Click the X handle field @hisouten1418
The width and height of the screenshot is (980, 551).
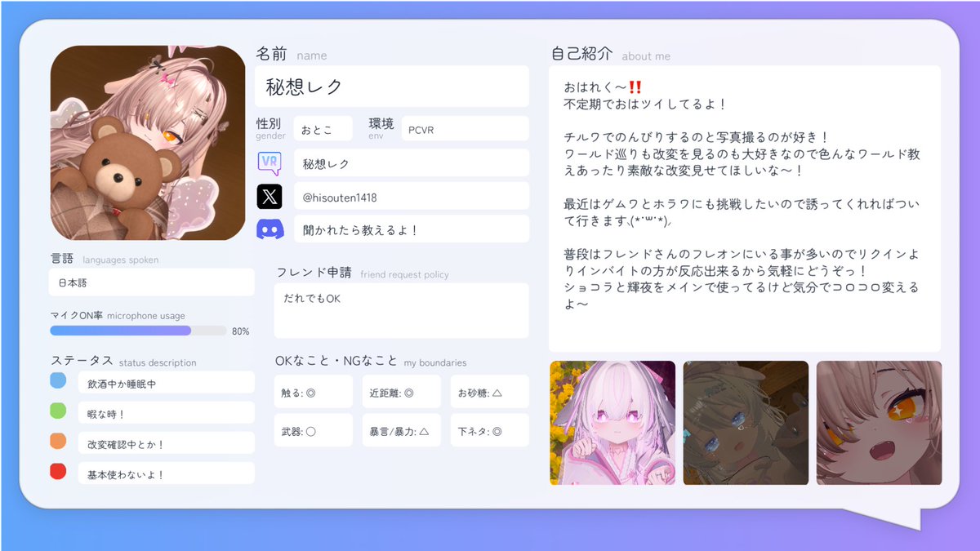[x=412, y=197]
